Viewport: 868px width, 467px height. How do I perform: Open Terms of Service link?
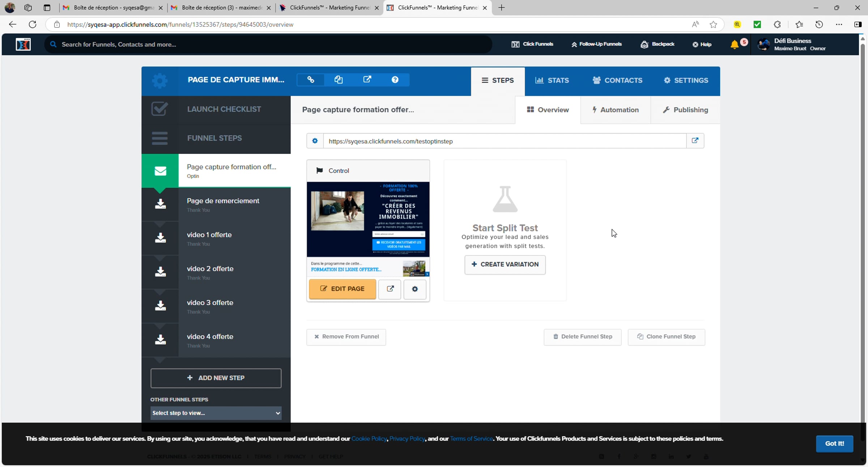tap(471, 439)
